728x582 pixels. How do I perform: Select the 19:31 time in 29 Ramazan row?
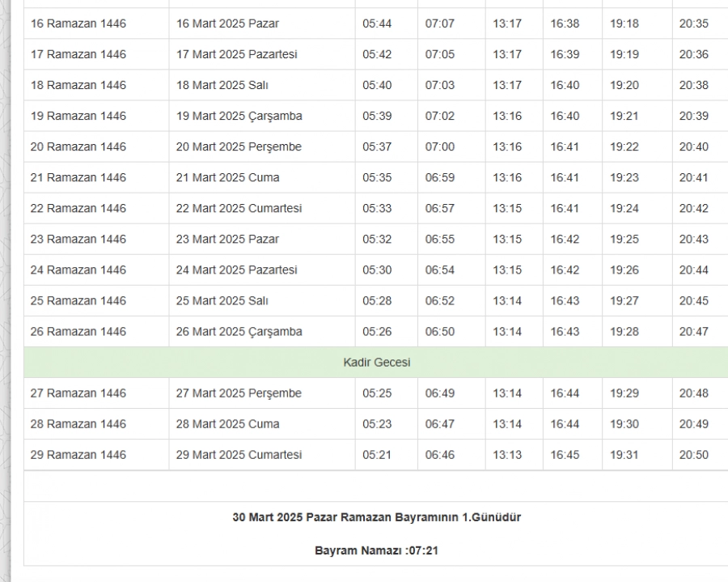(x=624, y=455)
